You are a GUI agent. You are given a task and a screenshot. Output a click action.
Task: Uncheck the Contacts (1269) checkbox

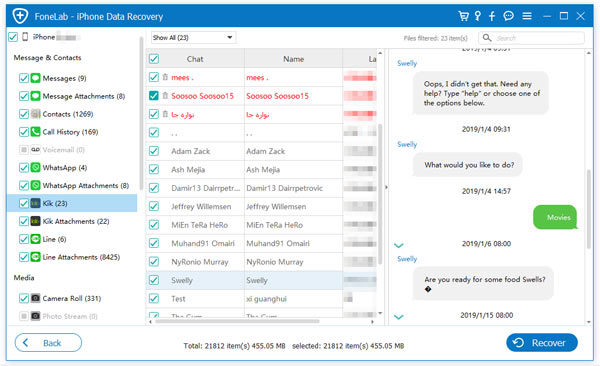pos(24,114)
